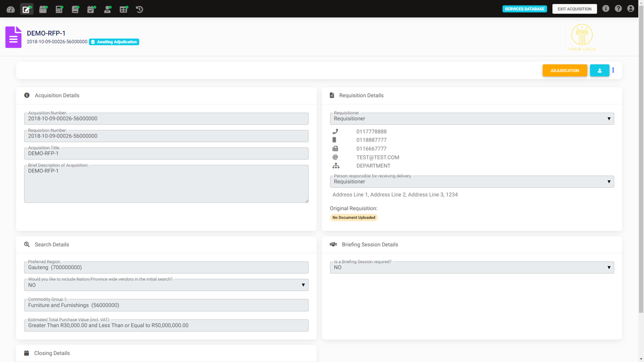Open the box package icon in navbar
This screenshot has height=362, width=644.
(x=43, y=9)
